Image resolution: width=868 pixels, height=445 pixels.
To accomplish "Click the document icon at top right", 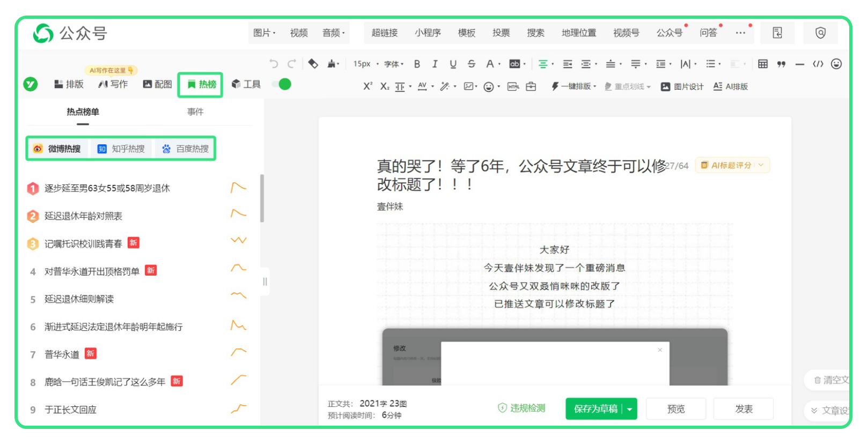I will pyautogui.click(x=777, y=33).
